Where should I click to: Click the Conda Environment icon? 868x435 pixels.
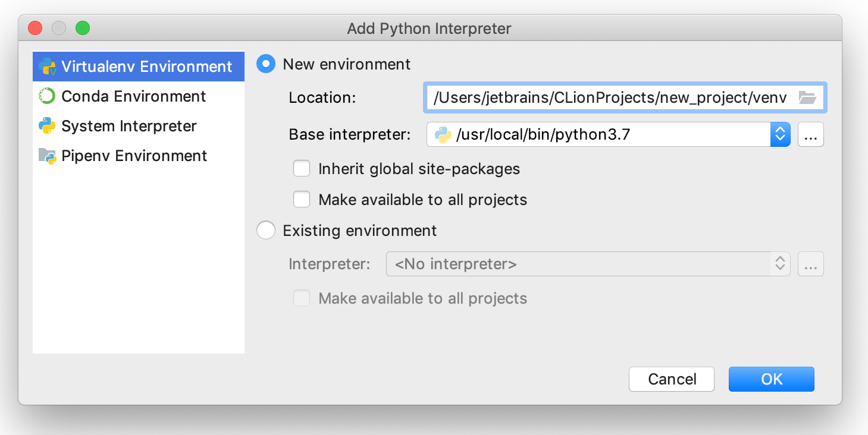click(x=46, y=96)
